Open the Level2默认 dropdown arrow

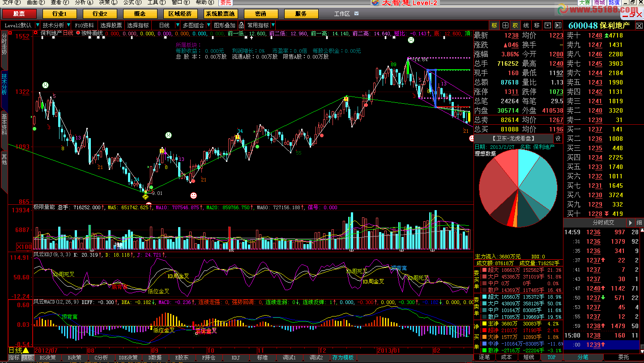[x=37, y=25]
